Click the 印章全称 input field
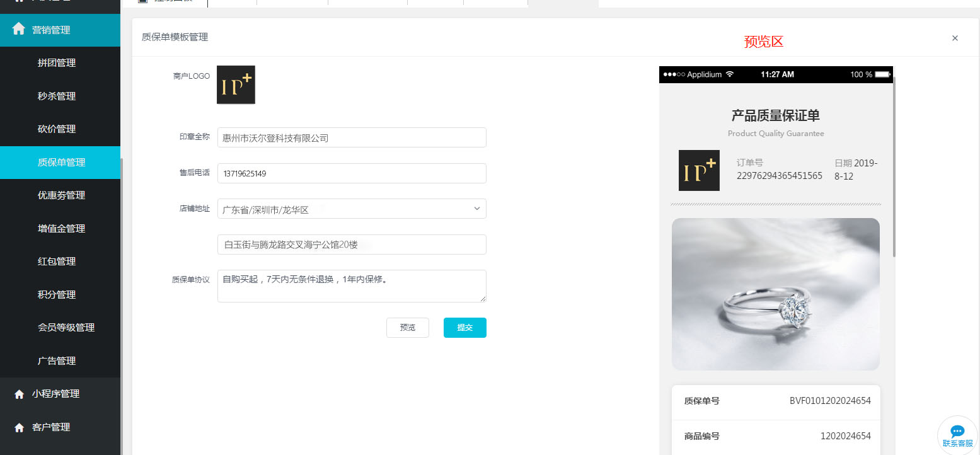 point(351,137)
